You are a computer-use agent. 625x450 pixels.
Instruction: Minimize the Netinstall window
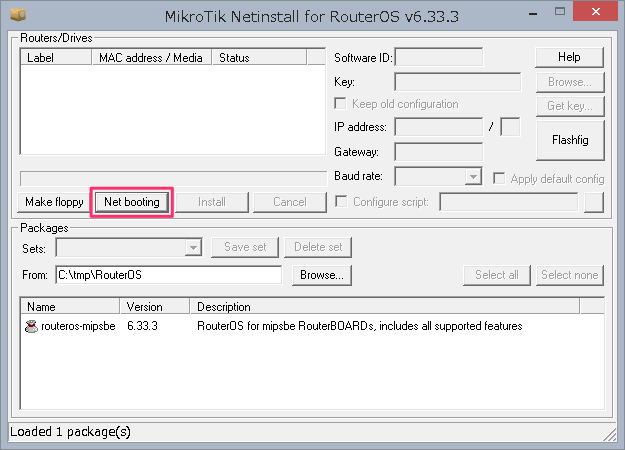[x=533, y=14]
